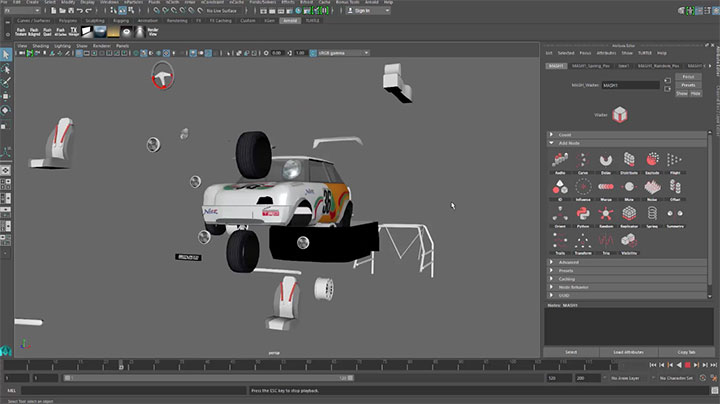
Task: Open Arnold Render View shelf button
Action: (x=152, y=32)
